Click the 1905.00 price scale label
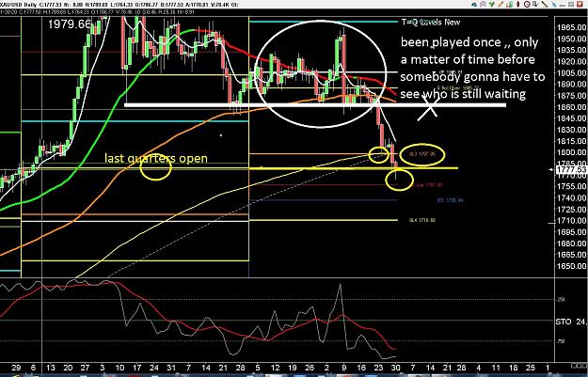Screen dimensions: 588x377 571,72
